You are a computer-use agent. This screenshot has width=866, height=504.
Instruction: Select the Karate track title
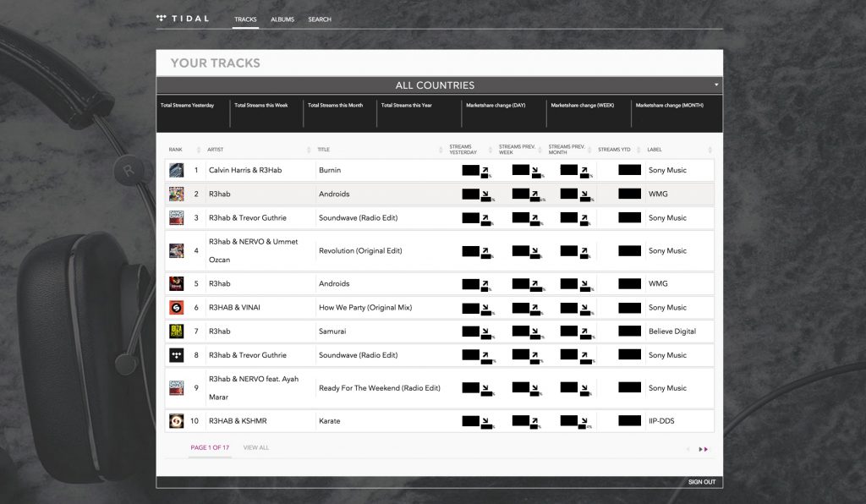click(x=329, y=421)
